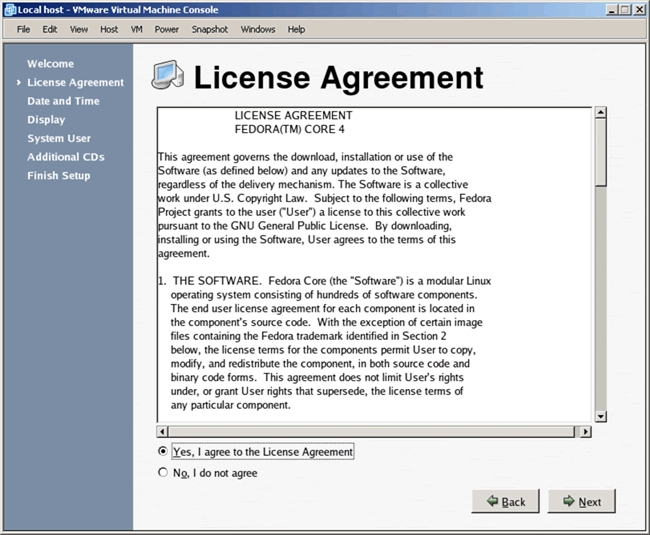Click the vertical scrollbar up arrow
The height and width of the screenshot is (535, 650).
click(x=601, y=111)
